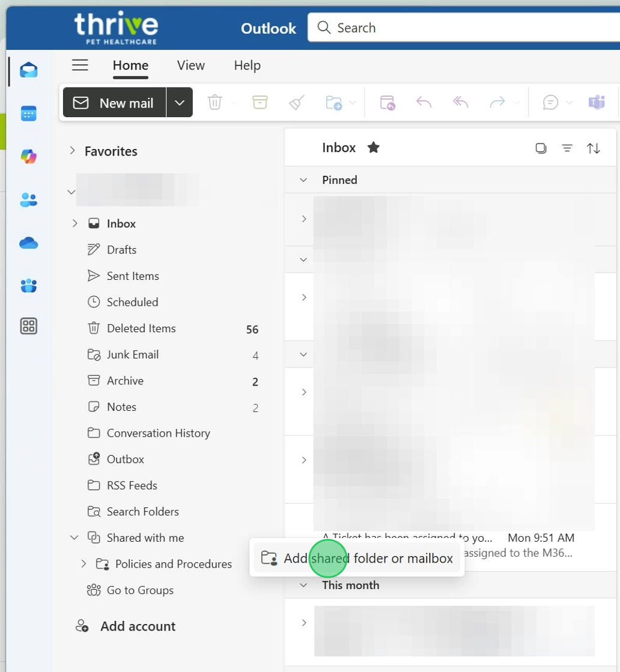The width and height of the screenshot is (620, 672).
Task: Click the New mail button
Action: point(114,103)
